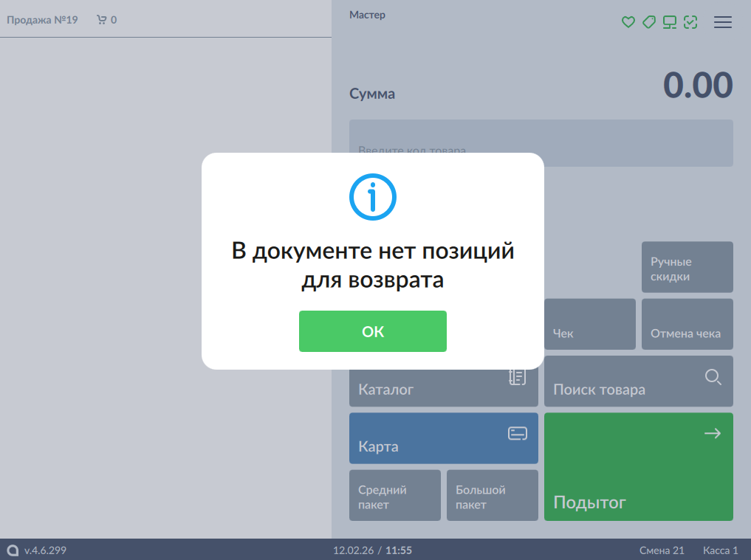This screenshot has height=560, width=751.
Task: Click the green heart loyalty status icon
Action: (628, 22)
